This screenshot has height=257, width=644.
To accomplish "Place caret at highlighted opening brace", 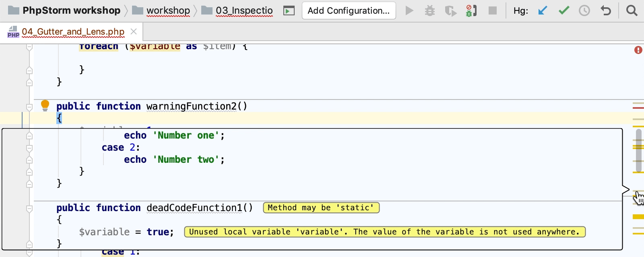I will pos(59,118).
